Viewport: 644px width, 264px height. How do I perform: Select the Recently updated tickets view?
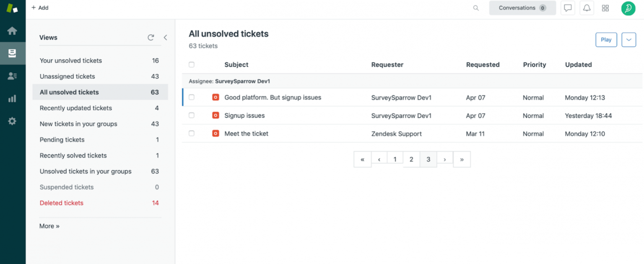coord(75,108)
